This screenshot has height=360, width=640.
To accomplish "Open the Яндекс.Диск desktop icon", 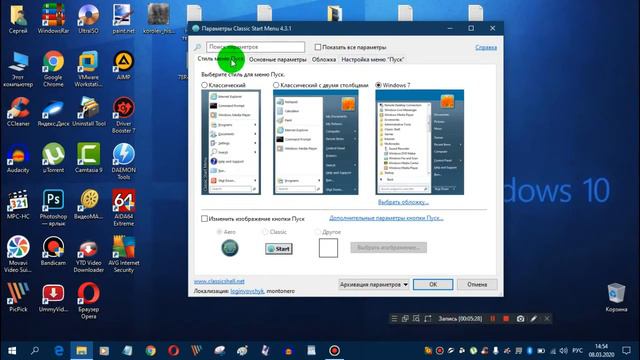I will point(53,113).
